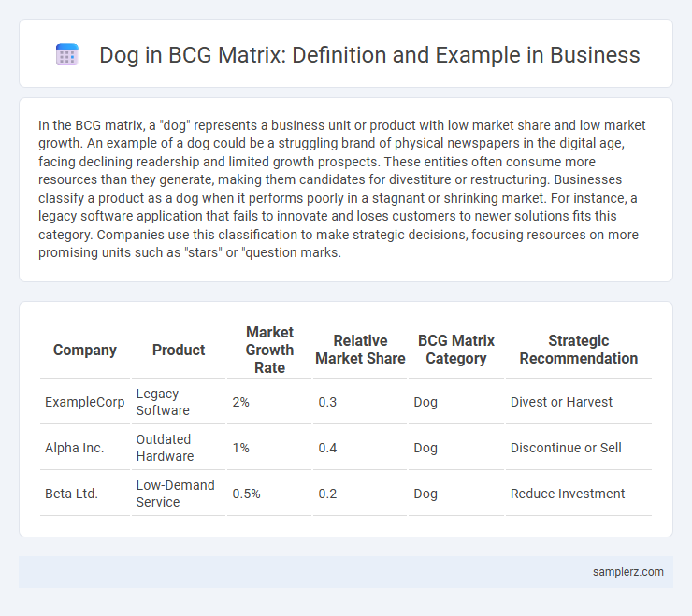This screenshot has width=692, height=616.
Task: Click the '0.3' market share cell
Action: 360,402
